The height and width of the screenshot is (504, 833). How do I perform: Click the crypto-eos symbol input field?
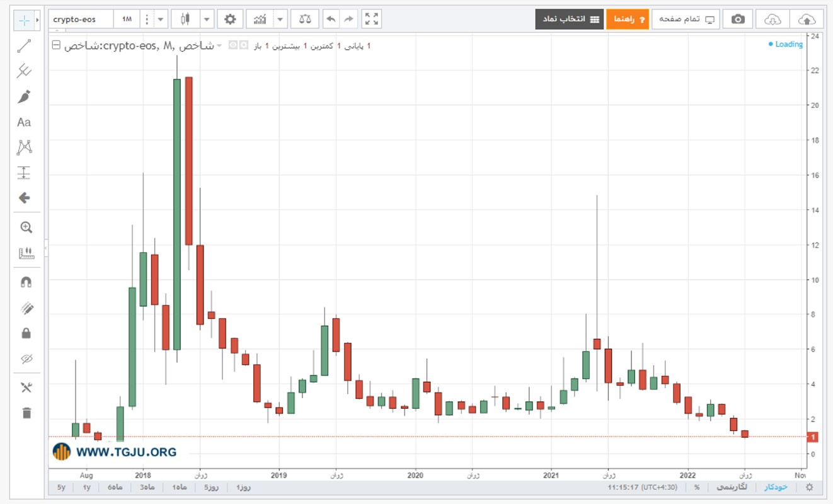pyautogui.click(x=81, y=20)
